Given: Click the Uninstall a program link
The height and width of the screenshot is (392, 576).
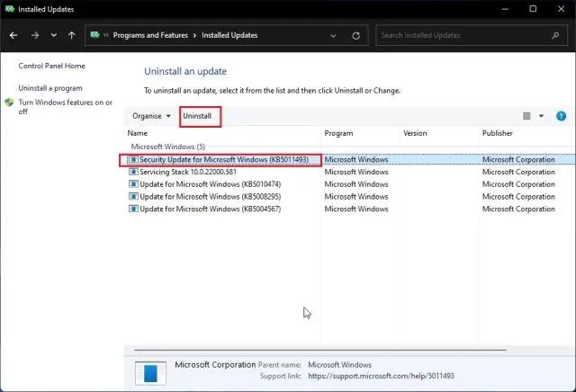Looking at the screenshot, I should (x=50, y=88).
